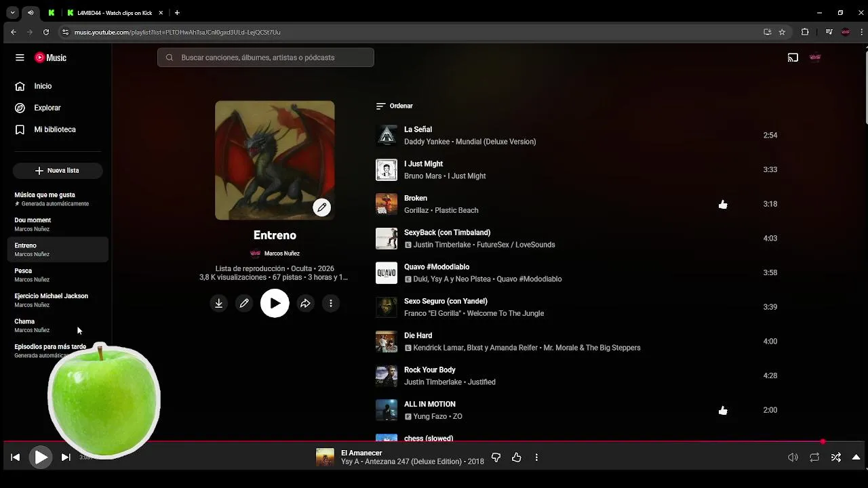Skip to next track in player

tap(66, 457)
